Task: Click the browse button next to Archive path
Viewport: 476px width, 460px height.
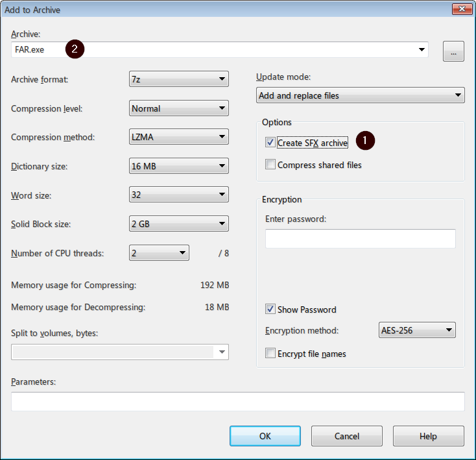Action: pyautogui.click(x=453, y=51)
